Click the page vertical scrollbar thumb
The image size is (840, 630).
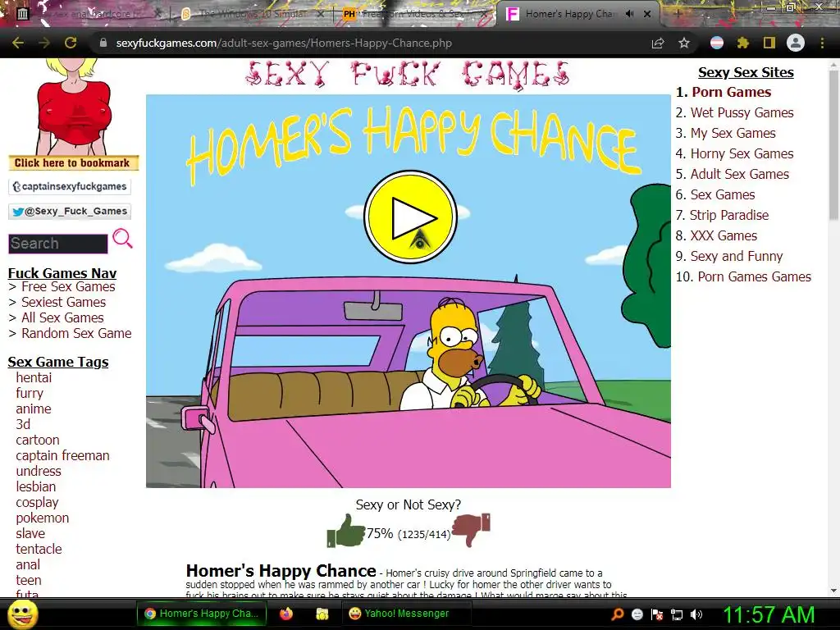coord(833,144)
